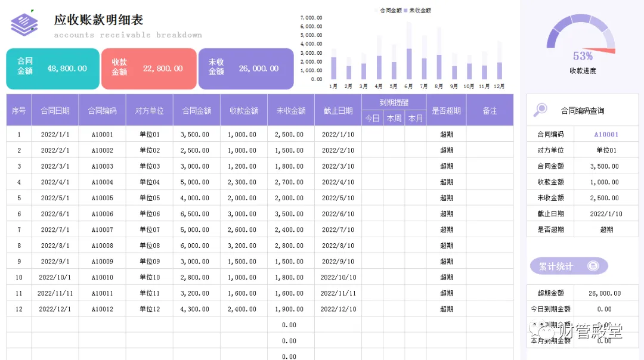Click the 今日 sub-header
Viewport: 644px width, 360px height.
(x=373, y=118)
